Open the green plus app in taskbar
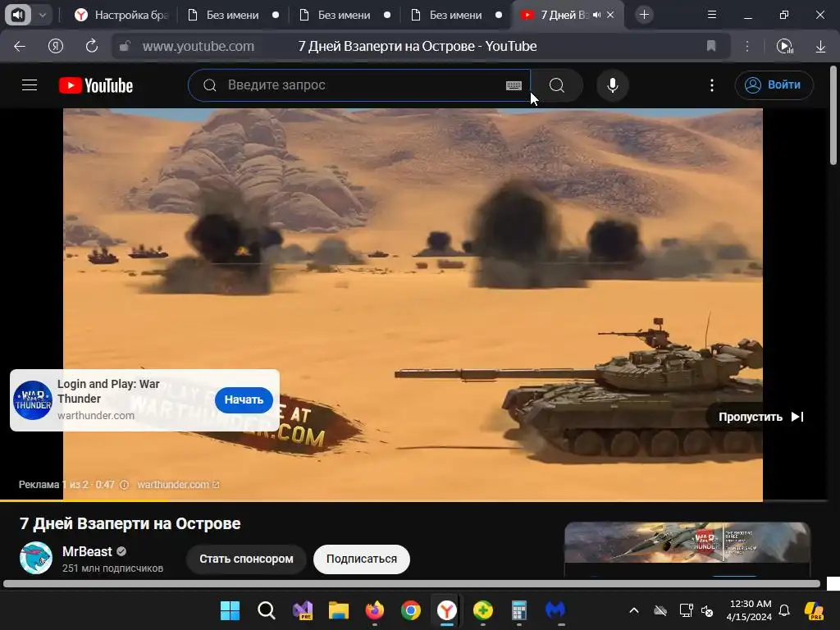Image resolution: width=840 pixels, height=630 pixels. pos(482,610)
